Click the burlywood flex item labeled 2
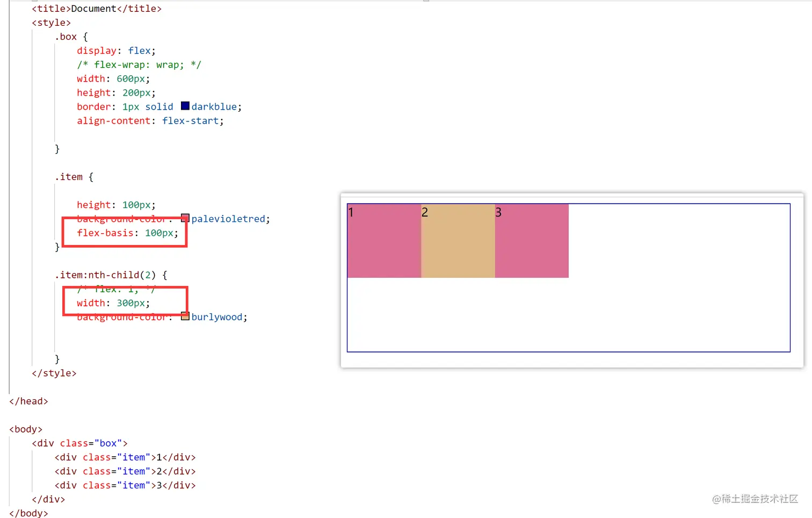This screenshot has height=518, width=812. click(458, 241)
